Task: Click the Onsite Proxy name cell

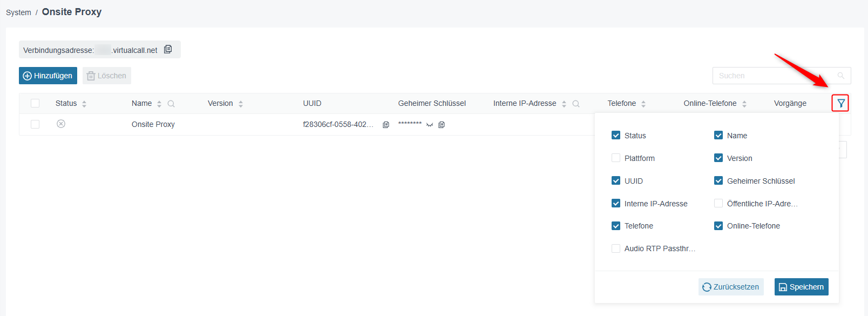Action: tap(153, 124)
